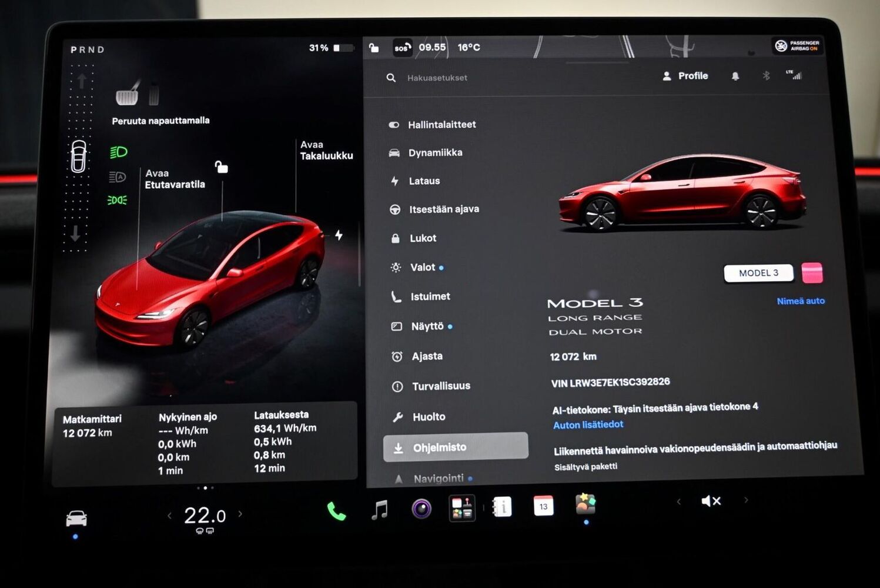The height and width of the screenshot is (588, 880).
Task: Tap Avaa Takaluukku to open trunk
Action: (x=326, y=150)
